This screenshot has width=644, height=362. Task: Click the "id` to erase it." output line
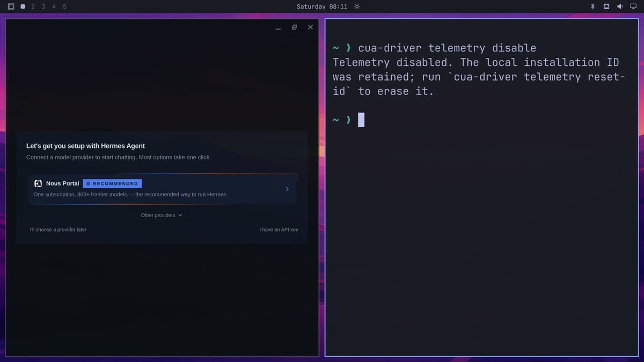[383, 91]
